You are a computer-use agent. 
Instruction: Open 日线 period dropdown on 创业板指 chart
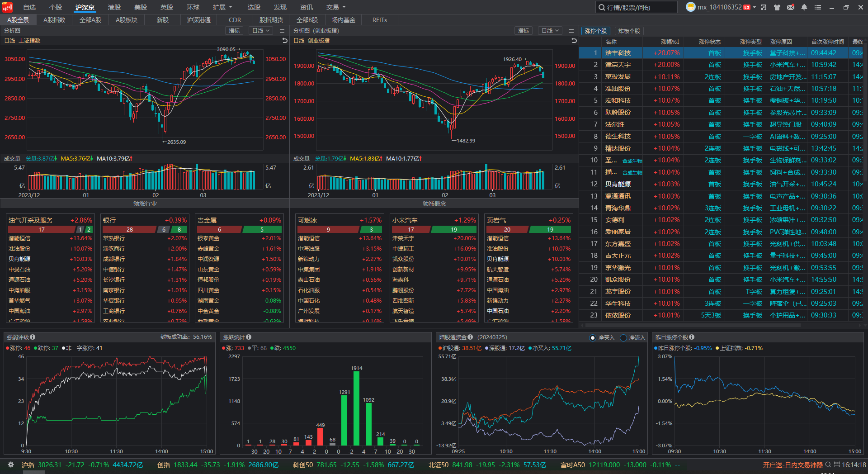[550, 31]
